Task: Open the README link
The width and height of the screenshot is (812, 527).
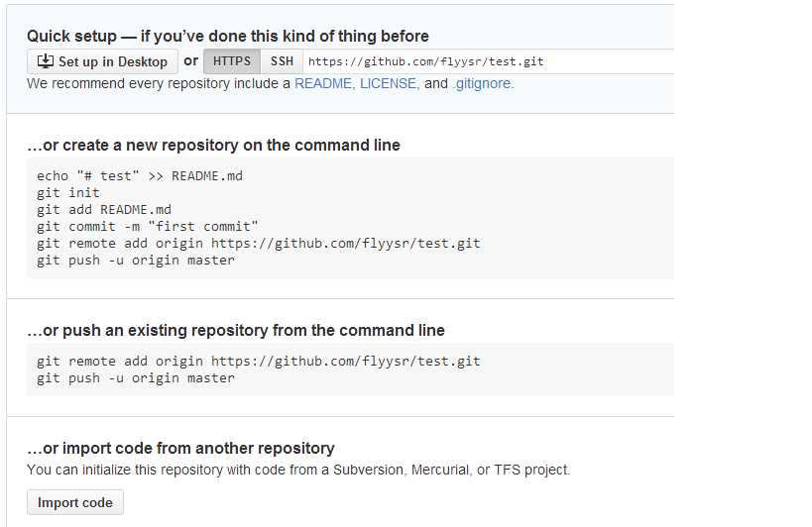Action: 323,84
